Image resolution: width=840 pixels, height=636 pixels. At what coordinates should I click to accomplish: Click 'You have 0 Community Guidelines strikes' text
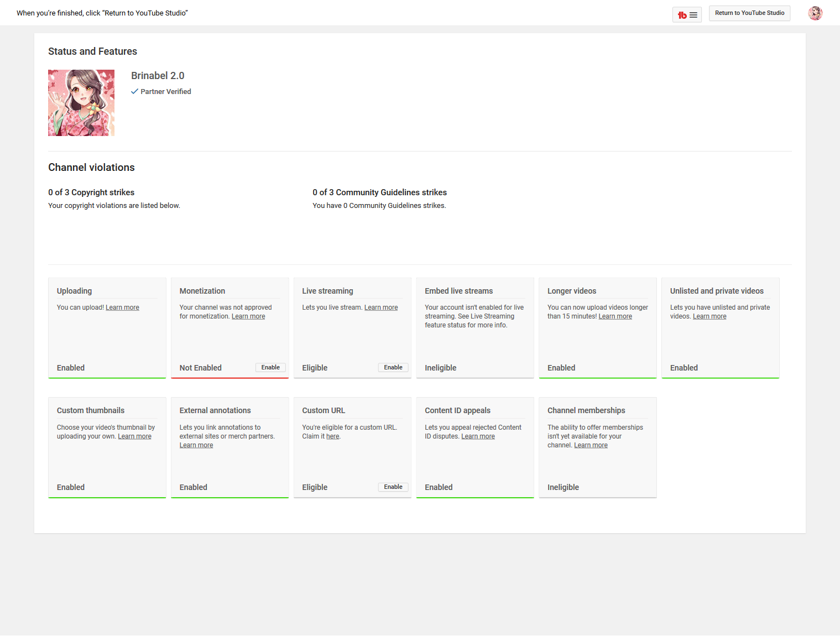click(x=379, y=206)
